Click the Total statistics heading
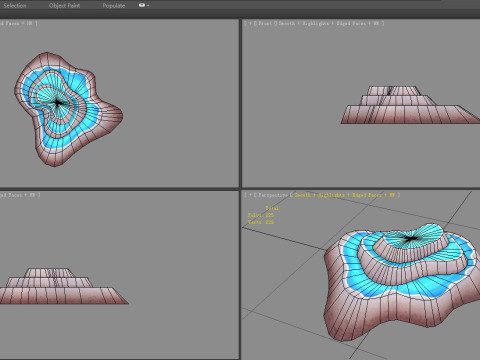The image size is (480, 360). (272, 208)
